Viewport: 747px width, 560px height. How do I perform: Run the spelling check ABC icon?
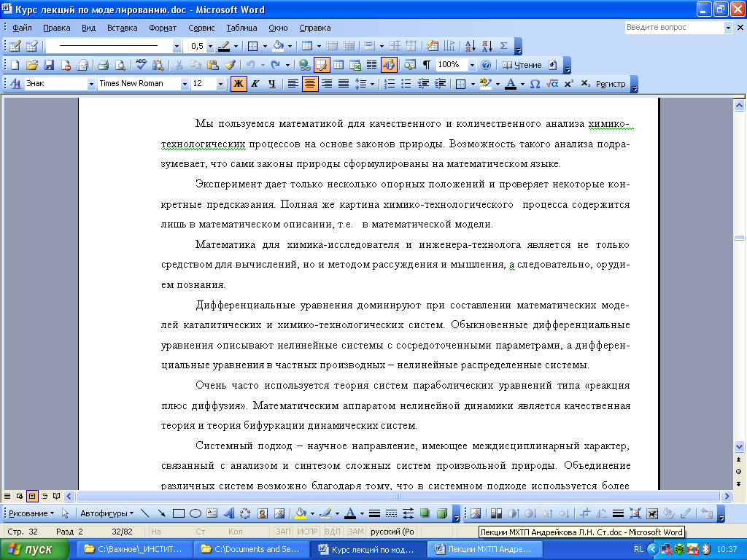coord(141,65)
